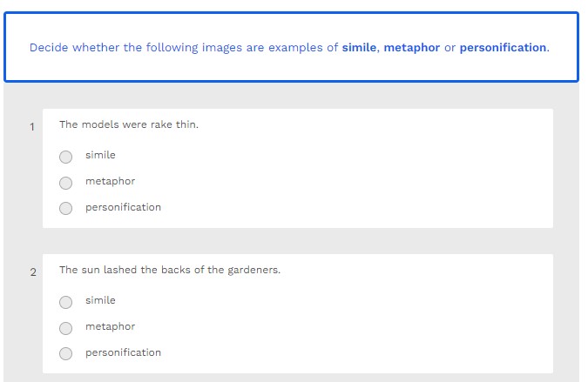Select metaphor radio circle for question 2
Viewport: 588px width, 382px height.
pyautogui.click(x=66, y=328)
